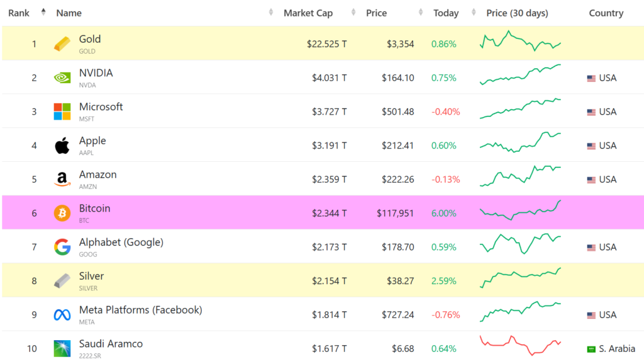Click the NVIDIA logo icon

click(x=62, y=78)
